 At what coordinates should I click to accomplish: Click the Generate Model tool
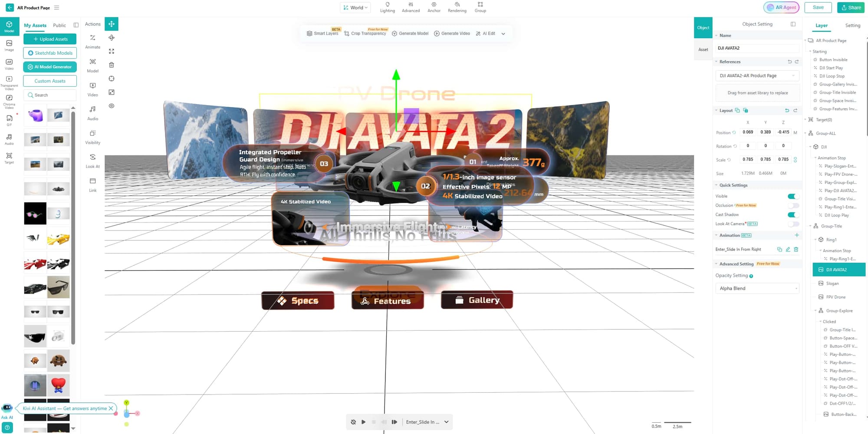(410, 33)
